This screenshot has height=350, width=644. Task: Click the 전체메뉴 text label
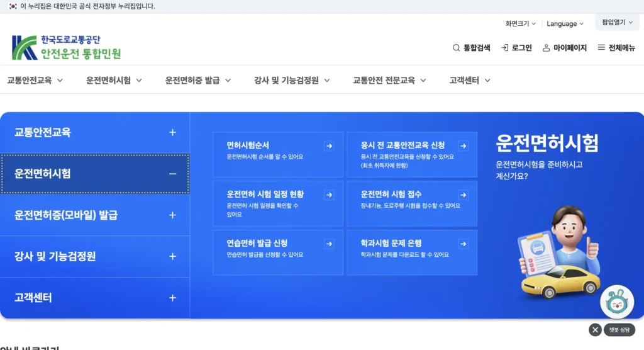pyautogui.click(x=622, y=48)
